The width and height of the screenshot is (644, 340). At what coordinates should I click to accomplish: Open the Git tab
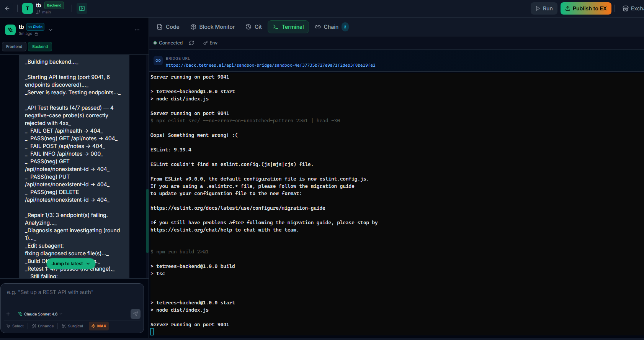tap(254, 27)
